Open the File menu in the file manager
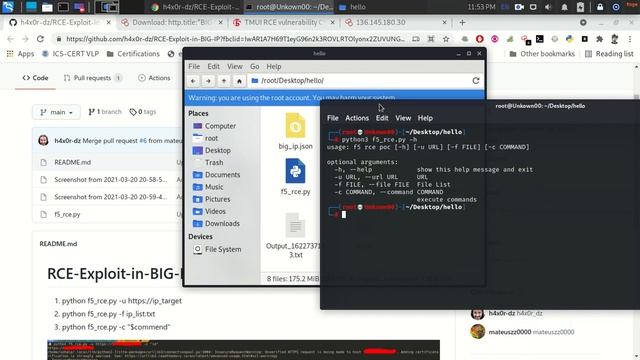Screen dimensions: 640x360 tap(194, 67)
